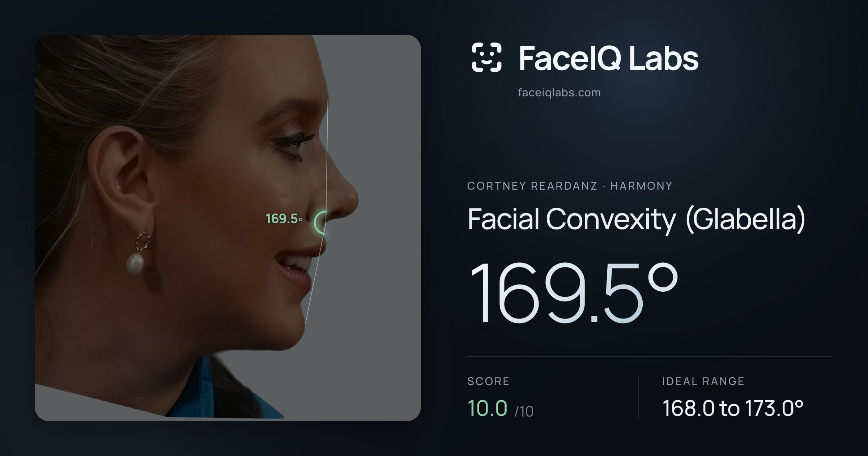Click the SCORE label
The image size is (868, 456).
pos(488,381)
